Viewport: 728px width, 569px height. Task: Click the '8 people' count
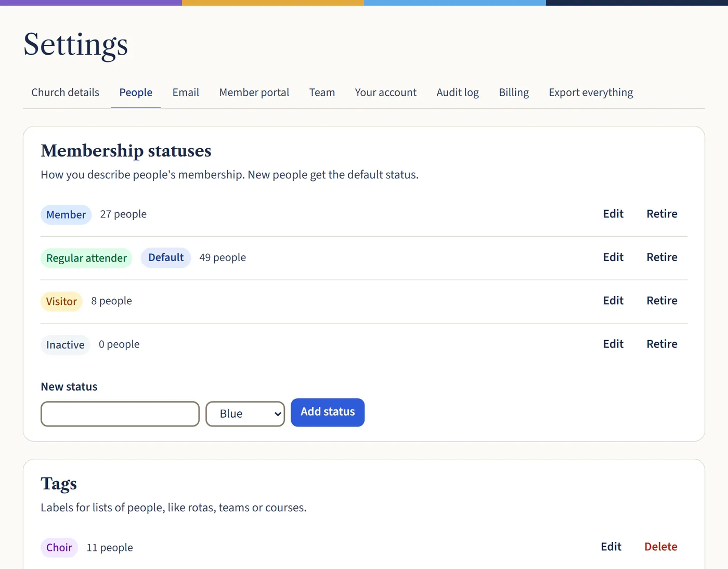[111, 301]
